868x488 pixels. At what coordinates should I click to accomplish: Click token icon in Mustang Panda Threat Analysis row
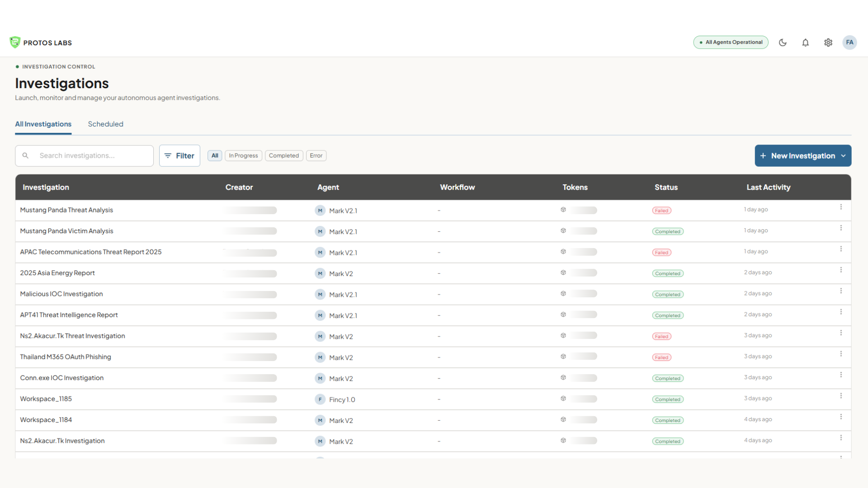tap(563, 210)
